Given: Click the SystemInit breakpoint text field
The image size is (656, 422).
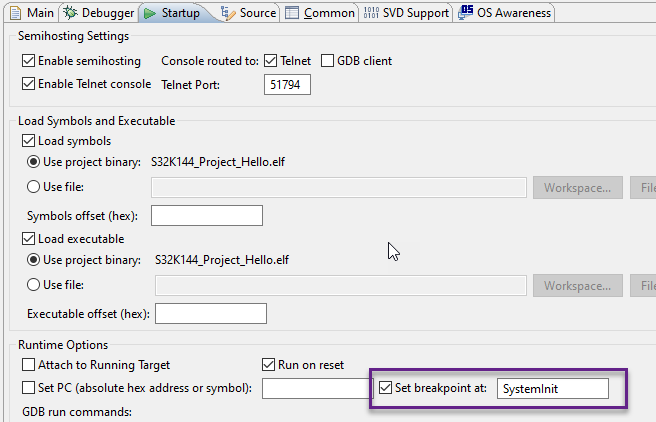Looking at the screenshot, I should tap(552, 388).
